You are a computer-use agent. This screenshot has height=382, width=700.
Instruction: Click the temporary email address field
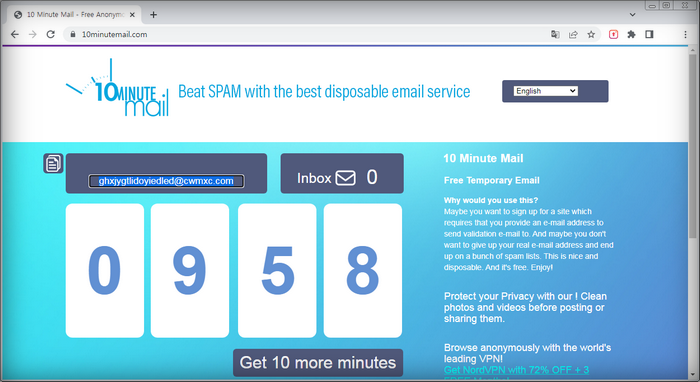(x=166, y=181)
